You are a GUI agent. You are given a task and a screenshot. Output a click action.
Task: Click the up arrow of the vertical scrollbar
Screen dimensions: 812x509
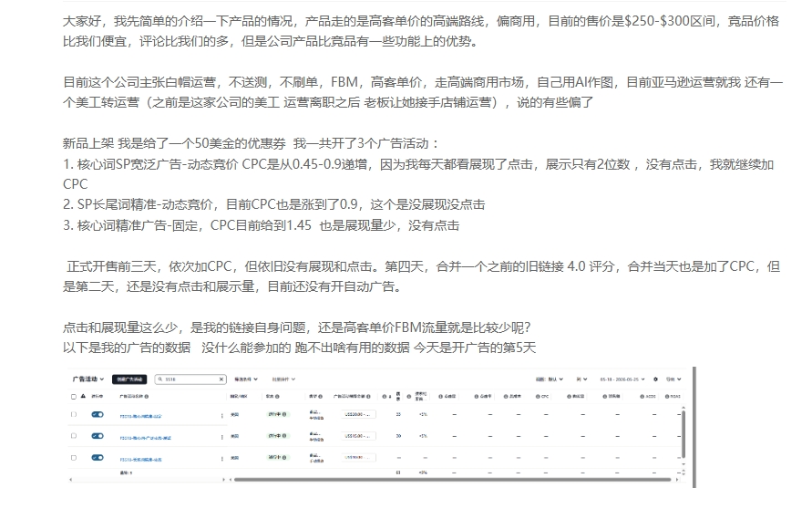(x=684, y=409)
